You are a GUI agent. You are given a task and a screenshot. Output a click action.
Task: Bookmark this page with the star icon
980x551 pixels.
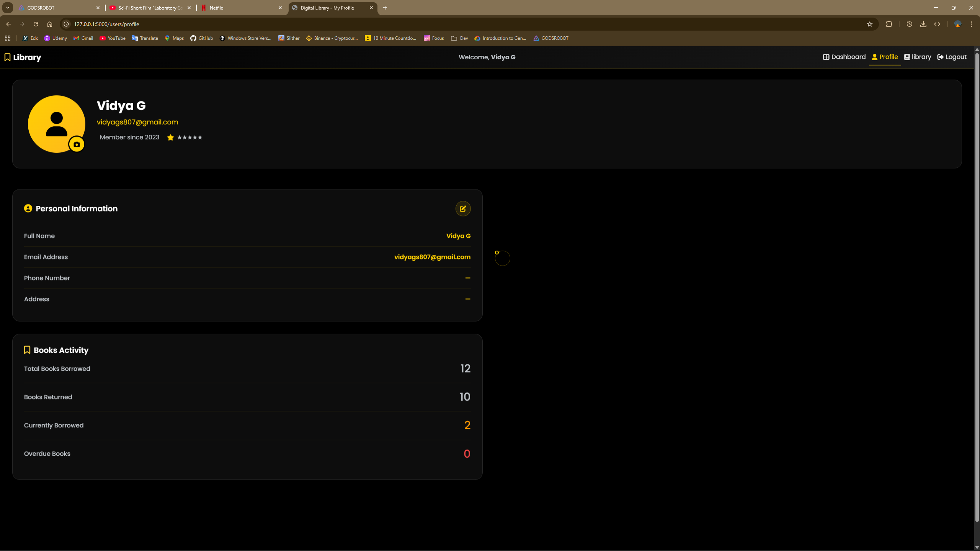(869, 24)
